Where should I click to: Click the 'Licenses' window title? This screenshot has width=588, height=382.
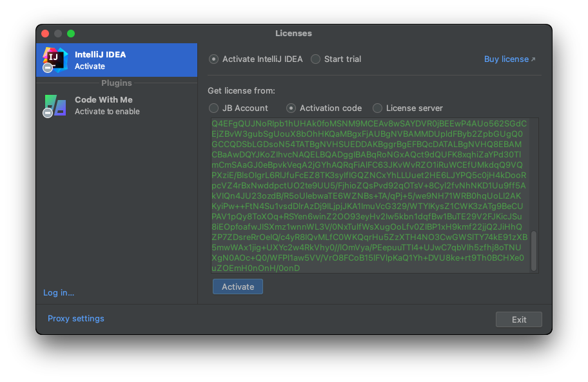pos(293,34)
